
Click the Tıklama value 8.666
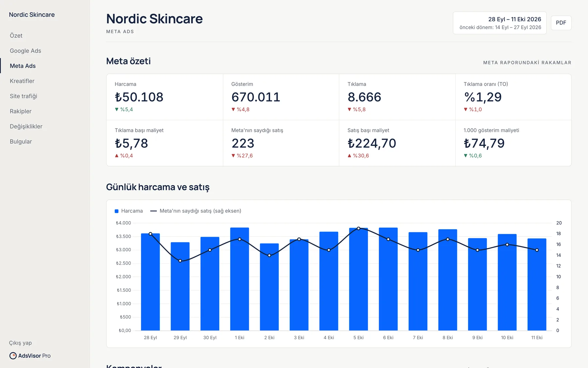click(364, 97)
